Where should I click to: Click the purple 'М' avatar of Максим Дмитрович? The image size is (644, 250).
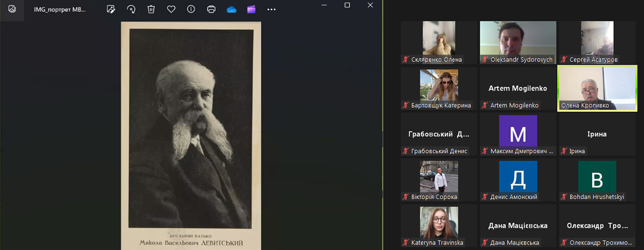[x=518, y=131]
